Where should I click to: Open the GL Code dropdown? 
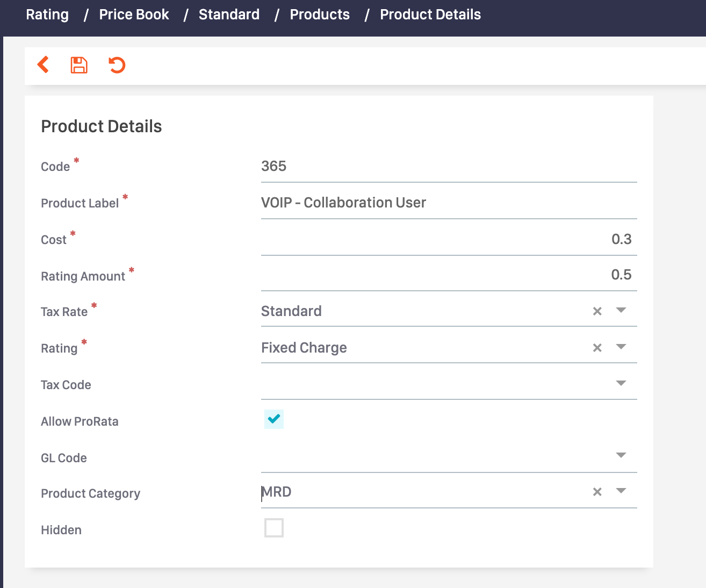(x=621, y=456)
